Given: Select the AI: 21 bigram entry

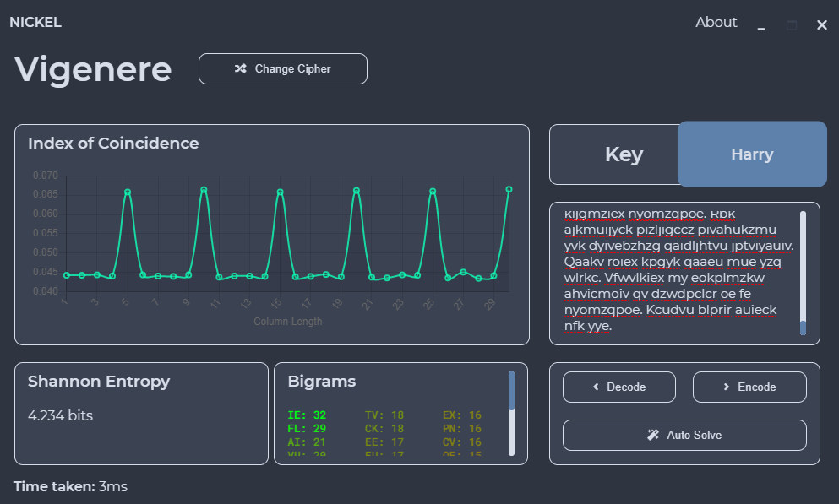Looking at the screenshot, I should click(x=307, y=442).
